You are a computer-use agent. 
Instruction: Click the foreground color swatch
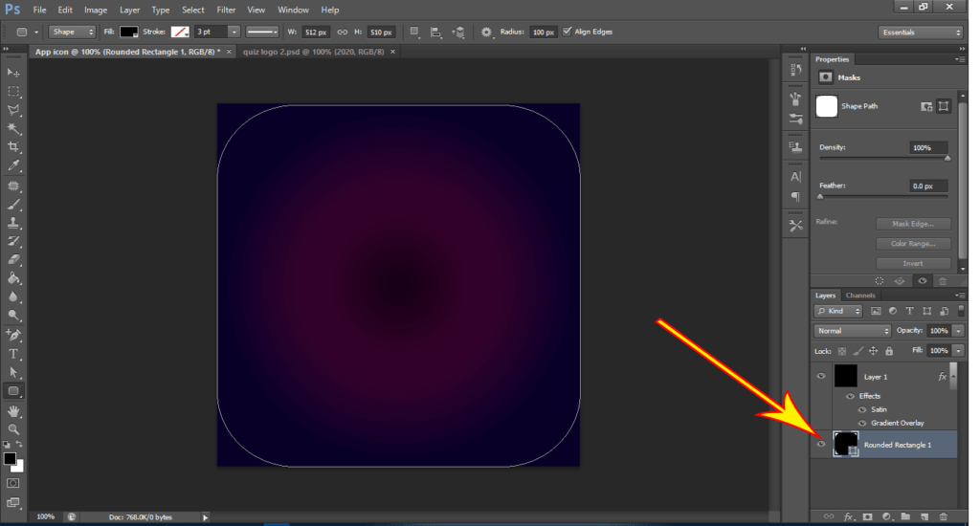(10, 458)
